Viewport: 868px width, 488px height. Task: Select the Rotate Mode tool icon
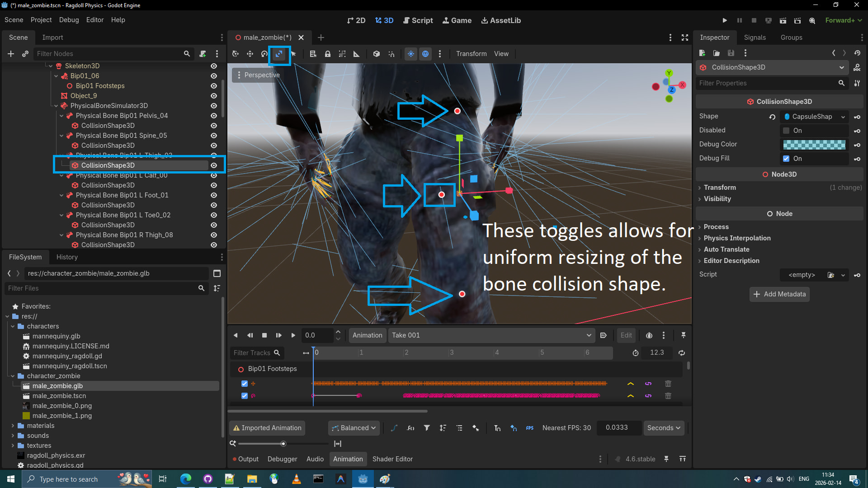pos(264,54)
